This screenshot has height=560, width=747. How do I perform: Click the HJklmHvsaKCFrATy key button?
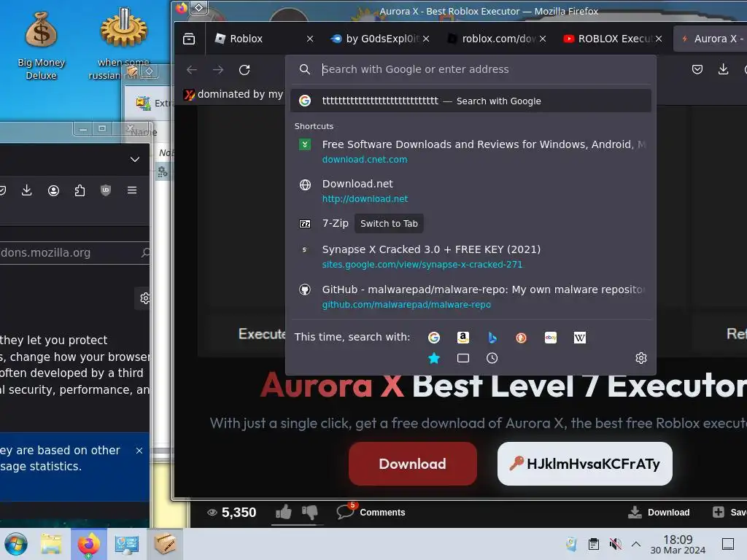(x=584, y=464)
